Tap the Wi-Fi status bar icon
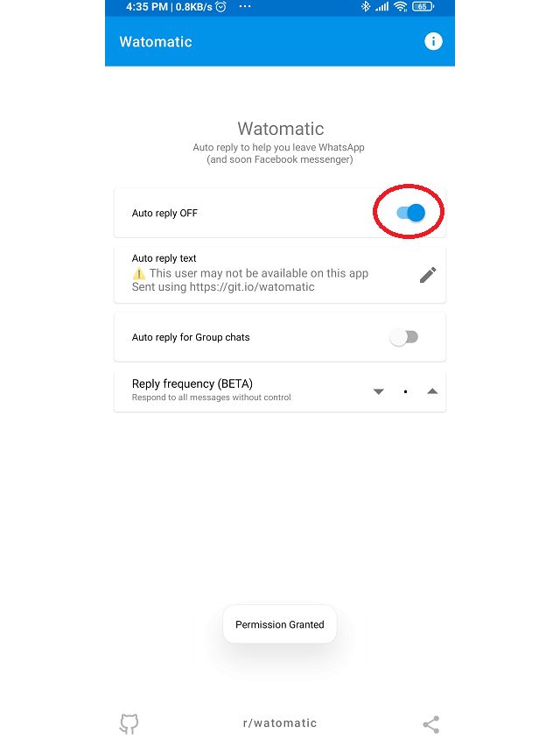 coord(401,6)
